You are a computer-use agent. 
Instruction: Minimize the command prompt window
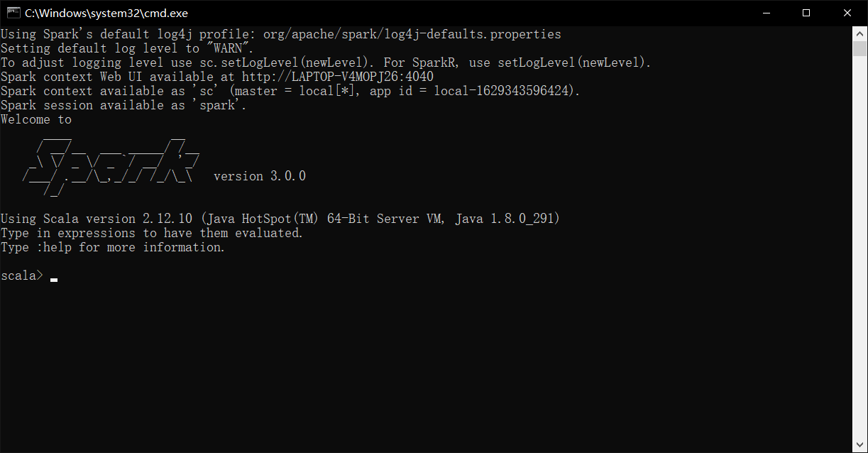[x=768, y=12]
